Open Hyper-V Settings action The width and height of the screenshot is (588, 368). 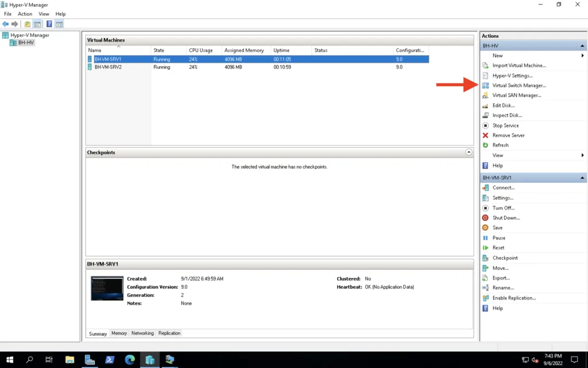pyautogui.click(x=512, y=75)
